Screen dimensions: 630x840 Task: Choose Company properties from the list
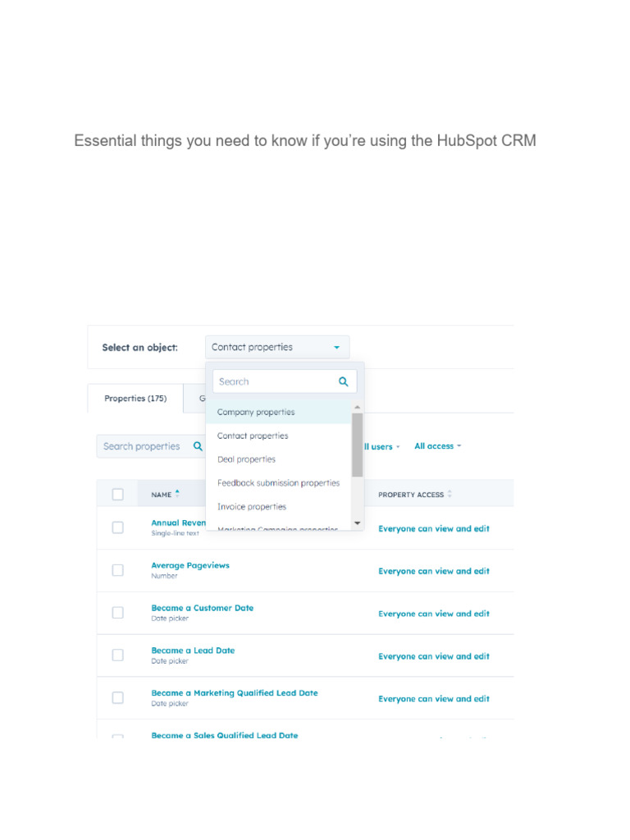[x=256, y=412]
